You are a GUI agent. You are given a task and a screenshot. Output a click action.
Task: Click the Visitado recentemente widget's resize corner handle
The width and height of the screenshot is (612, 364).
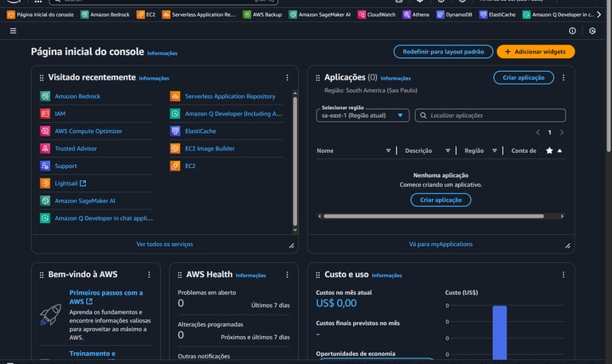(292, 246)
